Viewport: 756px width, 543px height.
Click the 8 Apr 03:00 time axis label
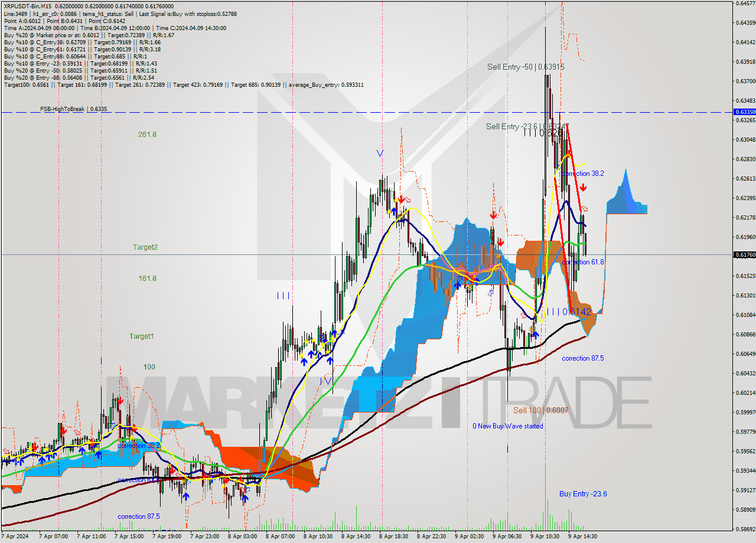242,537
